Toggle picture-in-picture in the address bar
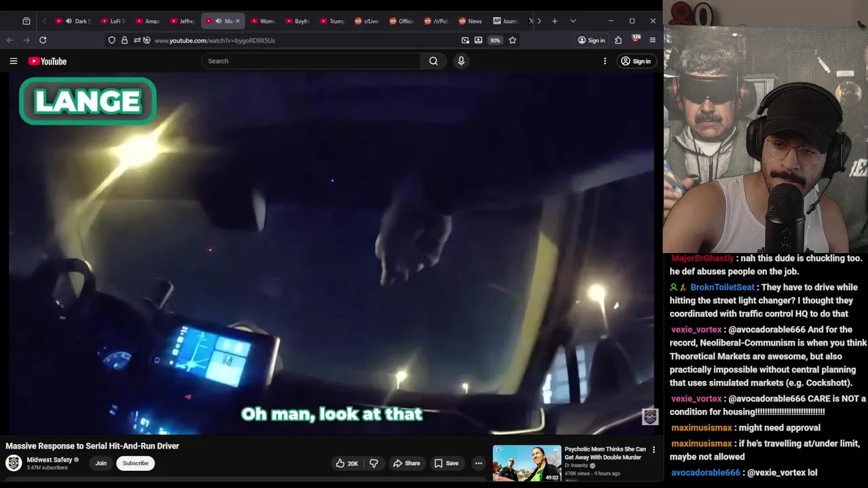This screenshot has height=488, width=868. [x=465, y=40]
